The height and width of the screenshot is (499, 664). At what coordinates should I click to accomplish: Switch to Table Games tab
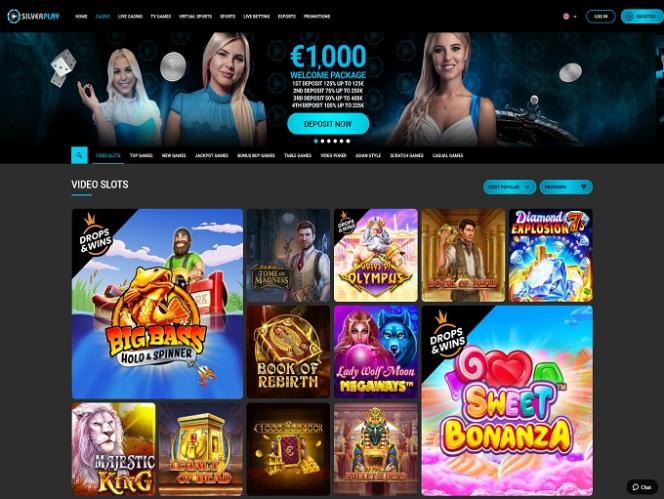click(298, 155)
